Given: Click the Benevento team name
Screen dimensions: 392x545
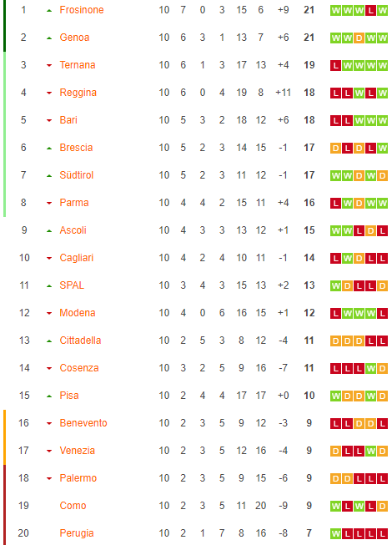Looking at the screenshot, I should tap(83, 423).
